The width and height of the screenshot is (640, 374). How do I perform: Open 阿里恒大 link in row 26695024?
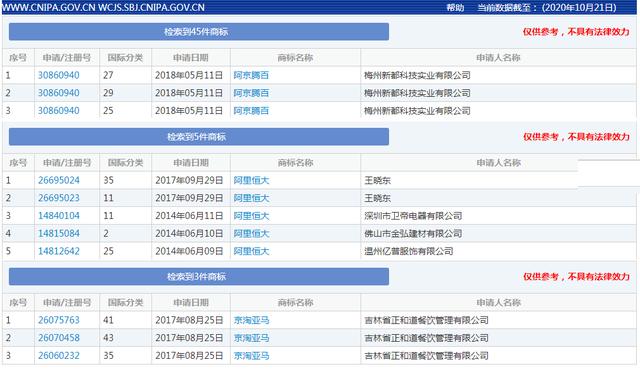tap(251, 180)
